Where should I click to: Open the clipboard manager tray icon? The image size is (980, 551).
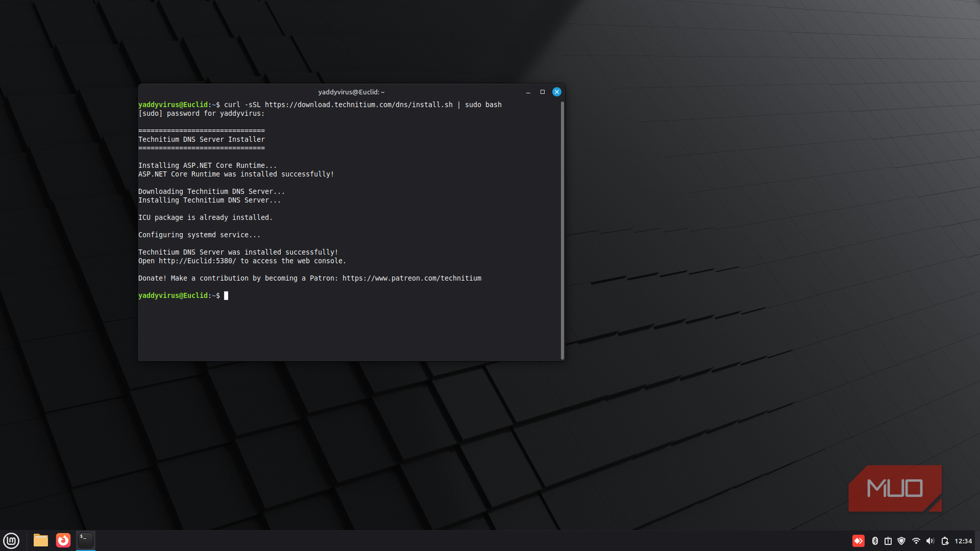888,541
